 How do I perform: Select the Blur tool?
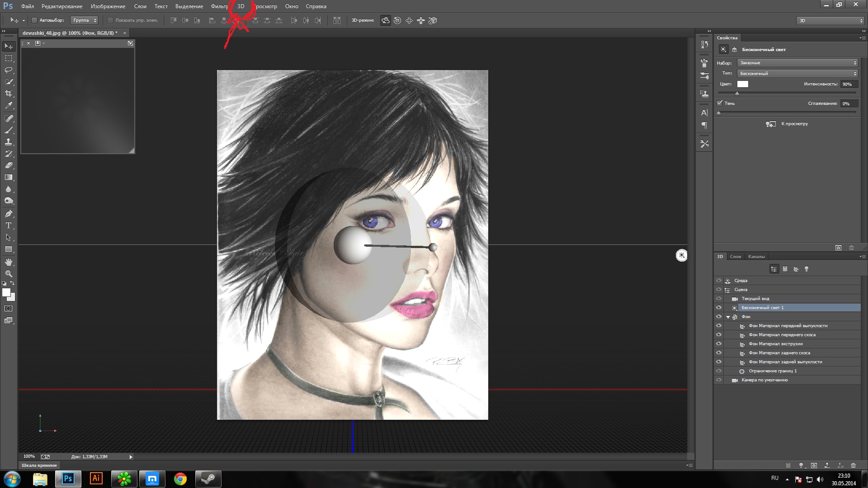click(x=9, y=189)
